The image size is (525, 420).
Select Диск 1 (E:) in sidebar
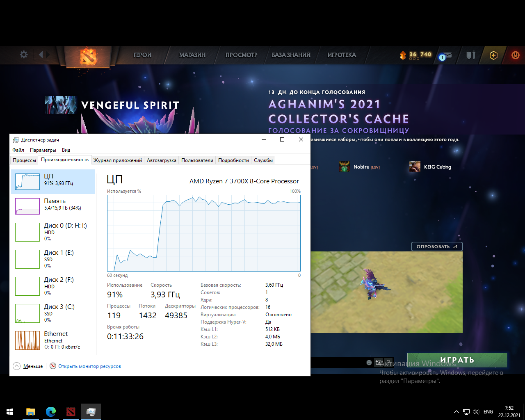tap(53, 259)
